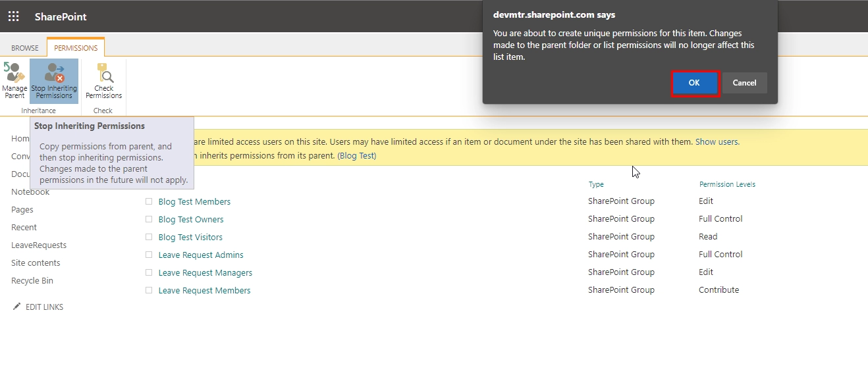The height and width of the screenshot is (375, 868).
Task: Click 'Contribute' permission level text
Action: point(719,289)
